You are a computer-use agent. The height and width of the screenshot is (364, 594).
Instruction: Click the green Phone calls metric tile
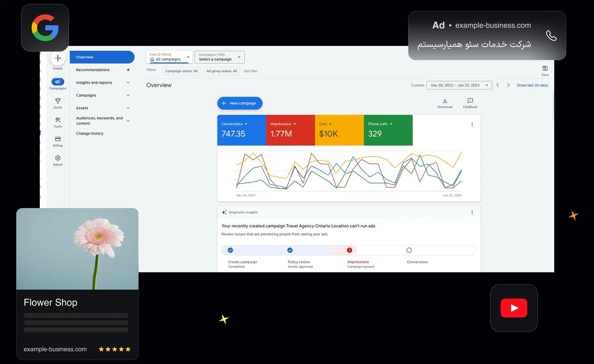(388, 130)
